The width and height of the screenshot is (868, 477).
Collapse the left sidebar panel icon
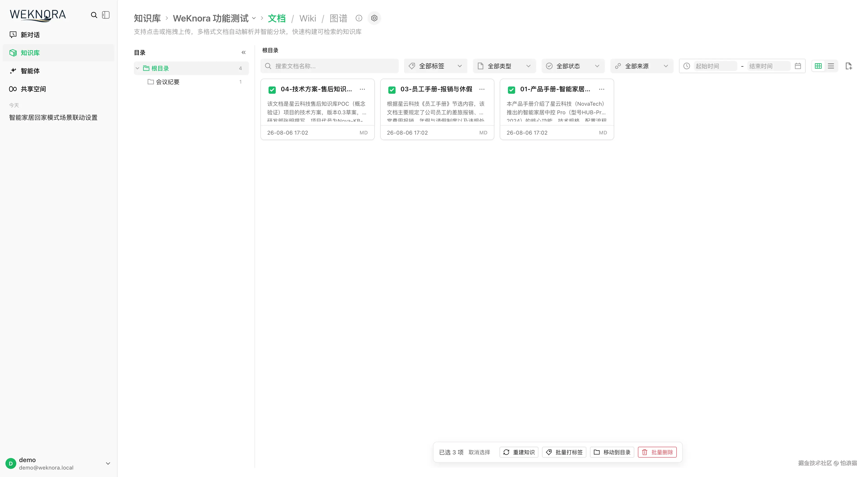point(106,15)
